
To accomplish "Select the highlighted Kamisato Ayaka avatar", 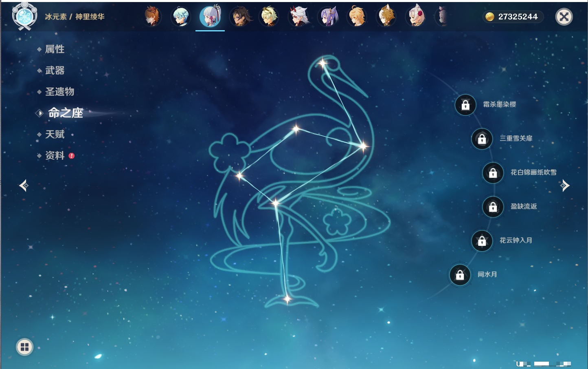I will coord(210,17).
